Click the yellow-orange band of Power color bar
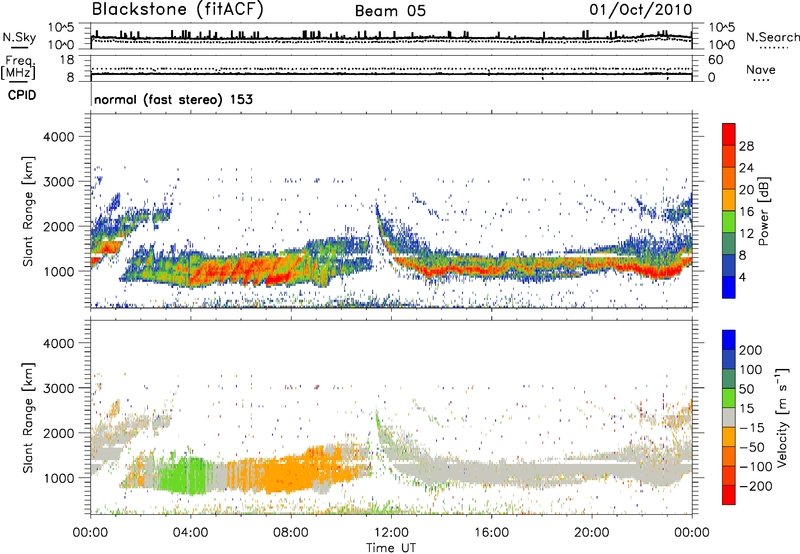Viewport: 800px width, 554px height. pos(729,199)
